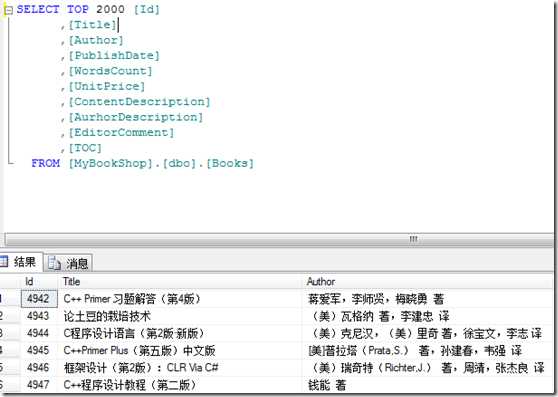The height and width of the screenshot is (397, 558).
Task: Place cursor on SELECT keyword
Action: 38,9
